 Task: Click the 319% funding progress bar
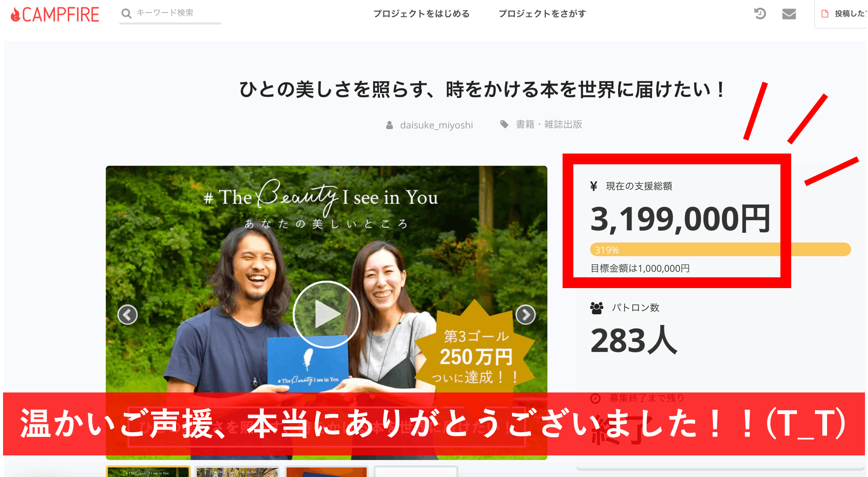point(720,250)
